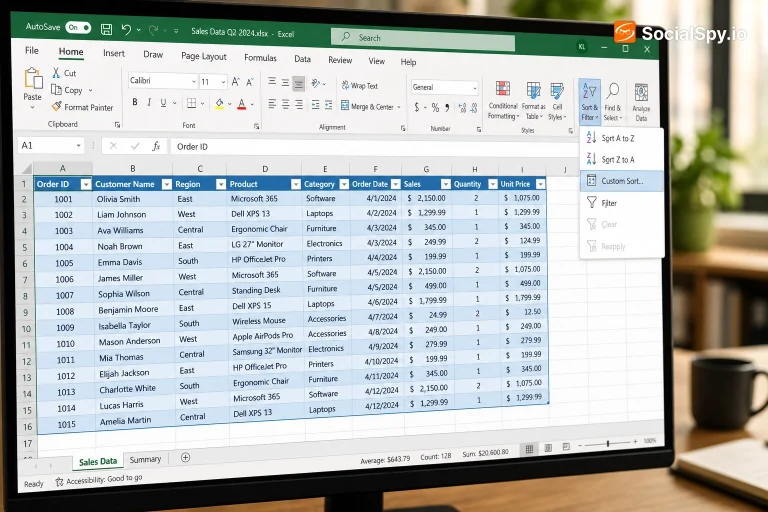This screenshot has height=512, width=768.
Task: Open the Product column filter arrow
Action: [x=295, y=184]
